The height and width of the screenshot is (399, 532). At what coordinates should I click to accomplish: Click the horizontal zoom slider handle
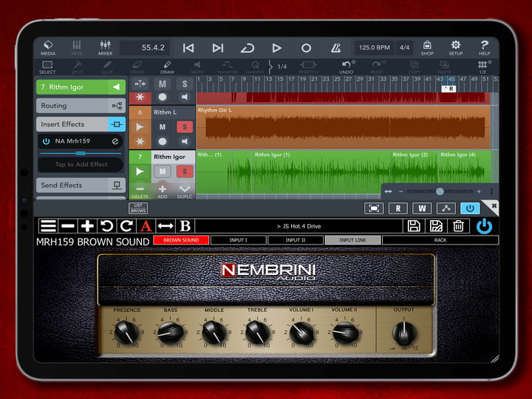tap(440, 191)
